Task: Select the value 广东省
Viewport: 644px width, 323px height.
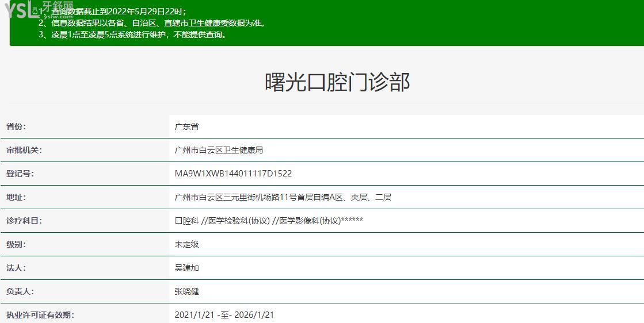Action: click(x=186, y=126)
